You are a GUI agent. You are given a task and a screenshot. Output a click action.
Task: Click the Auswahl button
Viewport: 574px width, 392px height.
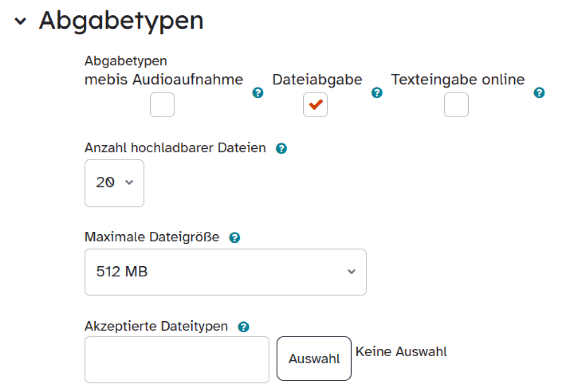[x=314, y=359]
